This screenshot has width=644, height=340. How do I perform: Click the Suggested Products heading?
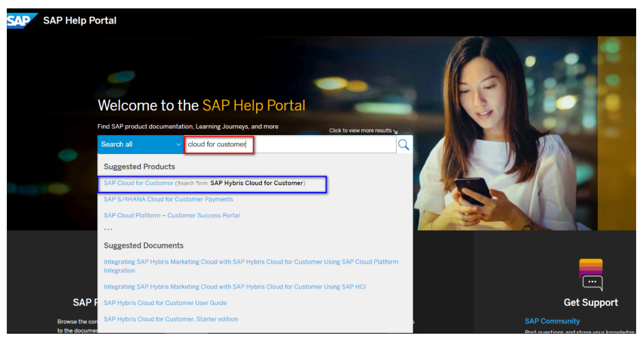pyautogui.click(x=139, y=167)
